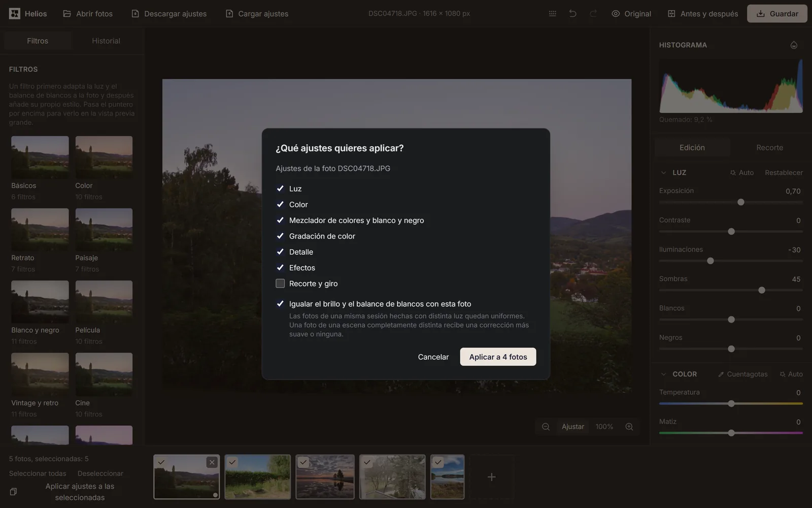Viewport: 812px width, 508px height.
Task: Cancel the apply adjustments dialog
Action: point(433,357)
